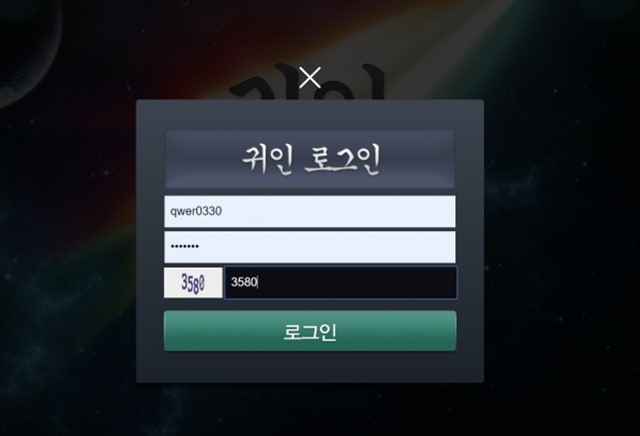Screen dimensions: 640x436
Task: Close the login dialog with the X icon
Action: [310, 78]
